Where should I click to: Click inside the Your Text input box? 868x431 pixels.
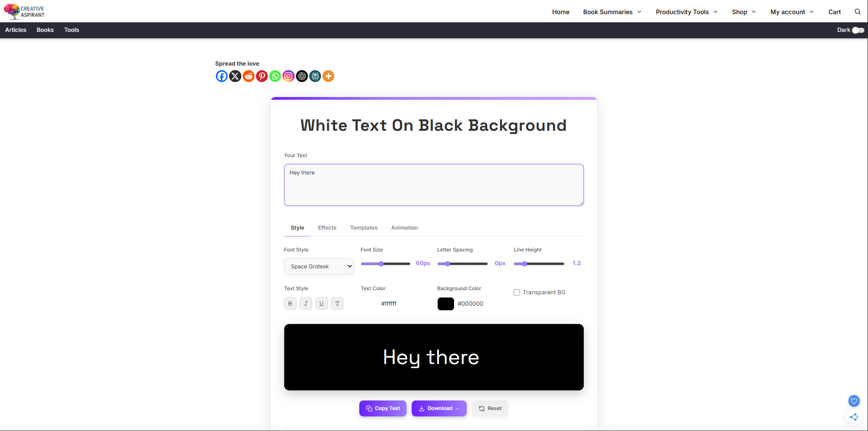tap(433, 185)
